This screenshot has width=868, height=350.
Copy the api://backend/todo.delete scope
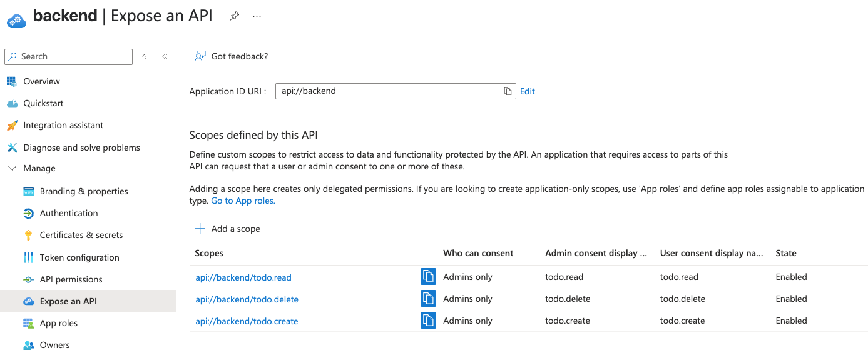(428, 299)
